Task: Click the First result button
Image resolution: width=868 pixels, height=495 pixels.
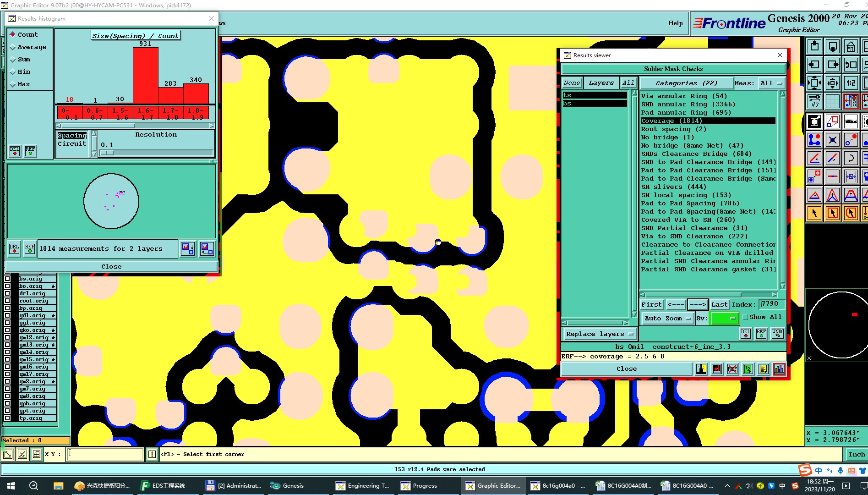Action: point(652,304)
